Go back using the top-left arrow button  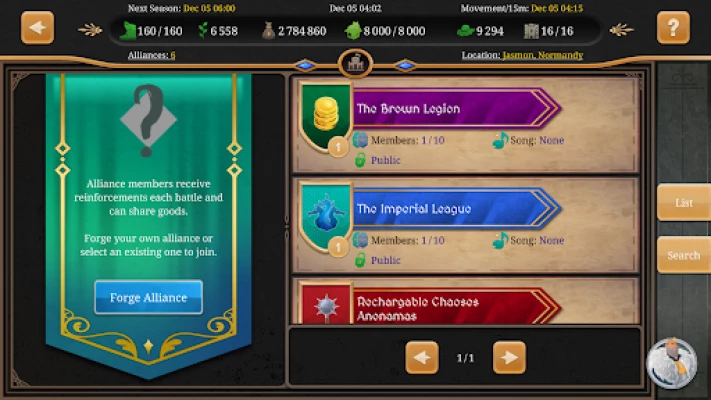(x=37, y=28)
